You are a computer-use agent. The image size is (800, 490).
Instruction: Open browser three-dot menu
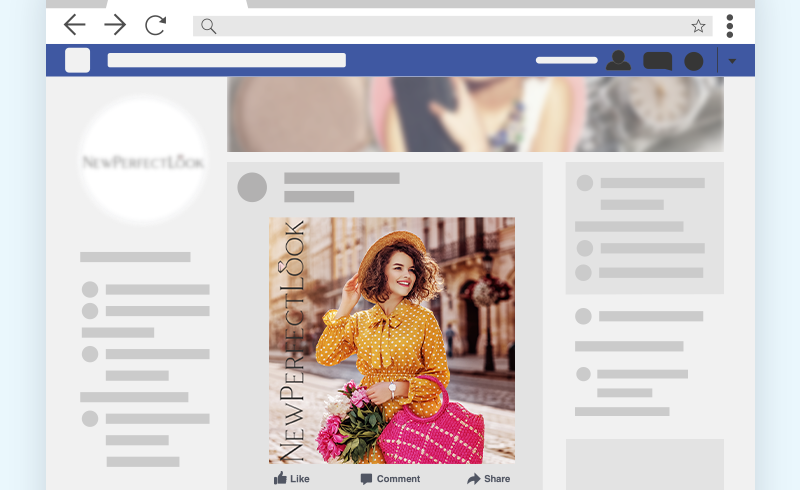(x=730, y=26)
